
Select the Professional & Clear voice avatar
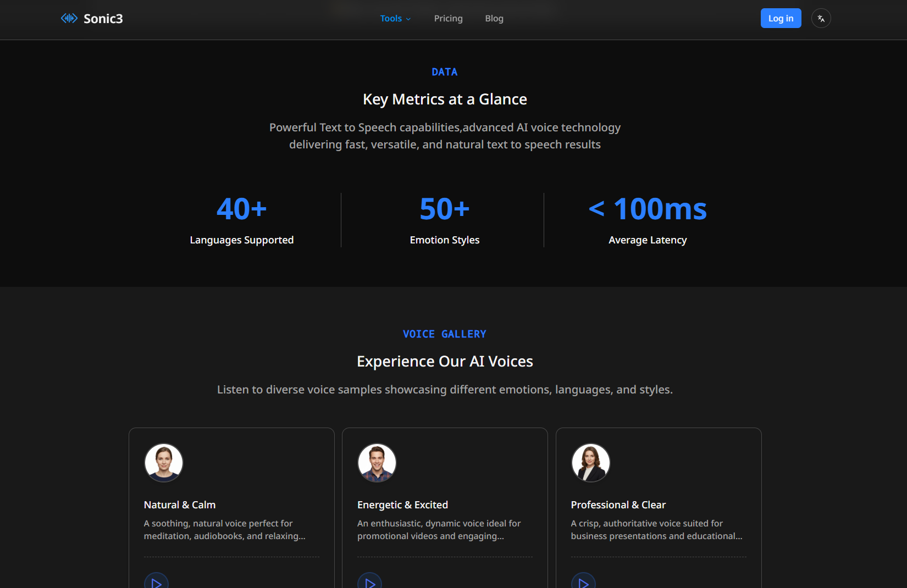click(591, 463)
